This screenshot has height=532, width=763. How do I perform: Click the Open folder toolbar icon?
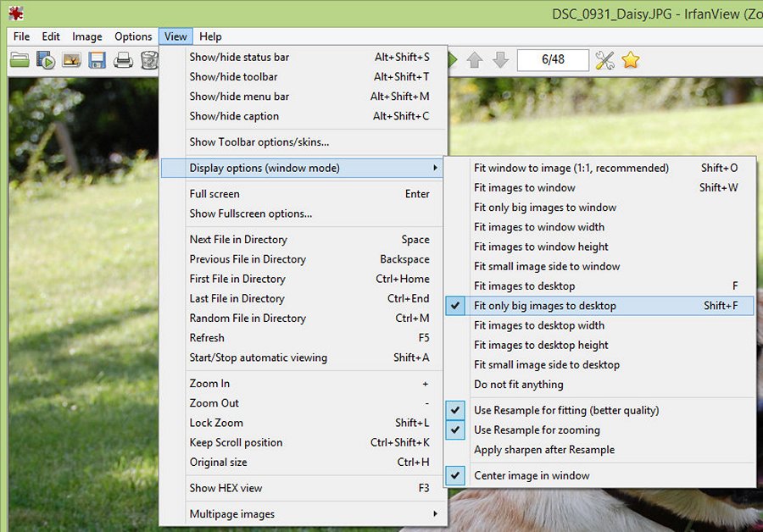pos(20,60)
